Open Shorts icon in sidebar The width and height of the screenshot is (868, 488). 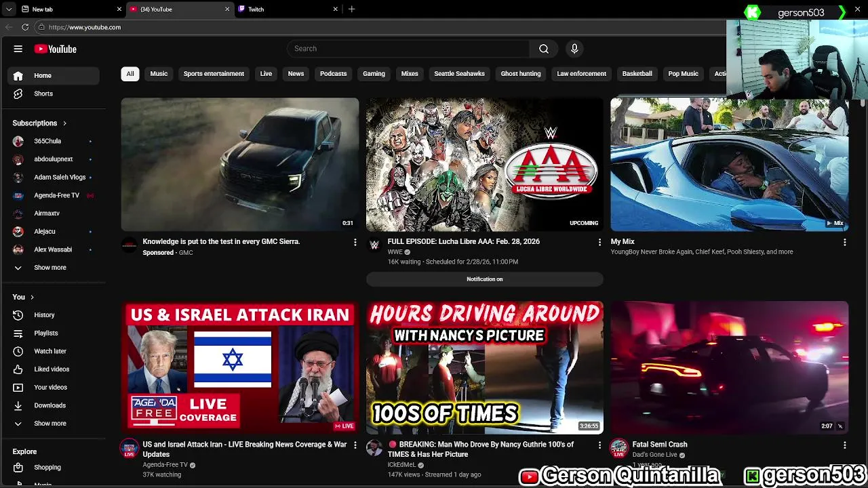pyautogui.click(x=18, y=94)
